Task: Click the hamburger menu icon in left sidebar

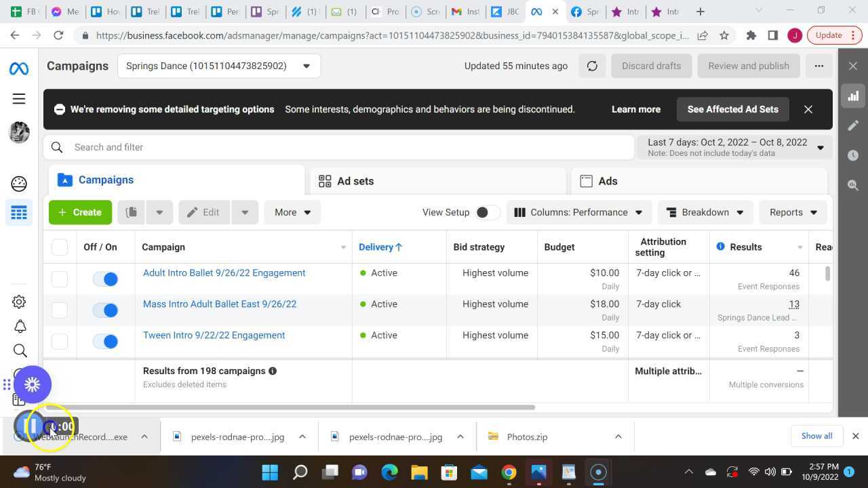Action: tap(19, 99)
